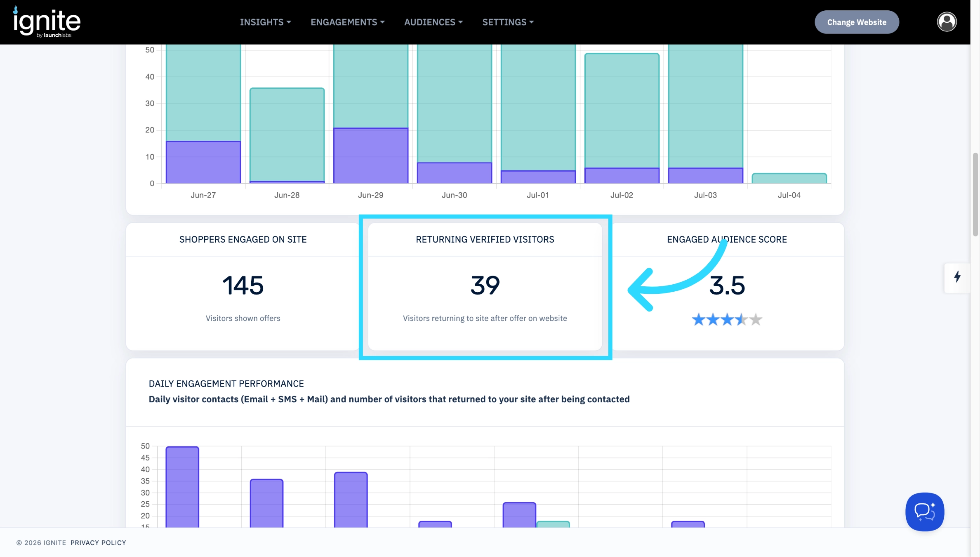Expand the Engagements dropdown menu
The height and width of the screenshot is (557, 980).
point(348,22)
